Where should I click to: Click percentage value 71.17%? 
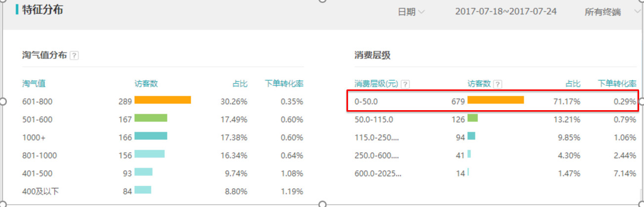[x=567, y=102]
